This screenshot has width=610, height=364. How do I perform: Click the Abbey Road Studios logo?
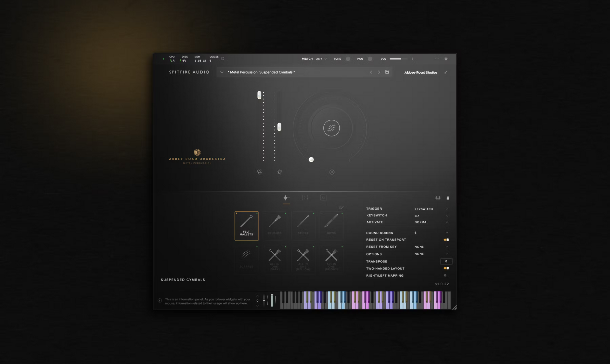coord(421,72)
